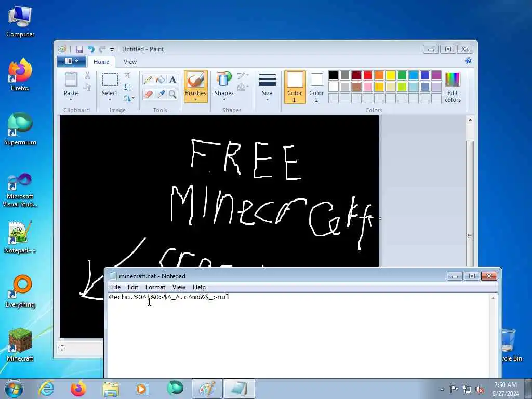
Task: Select the Fill with color bucket tool
Action: pos(161,79)
